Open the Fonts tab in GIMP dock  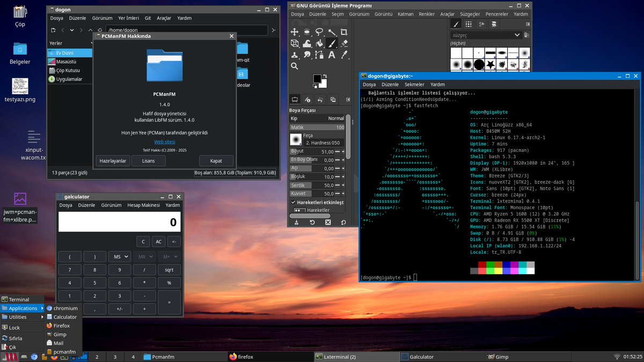[x=481, y=24]
